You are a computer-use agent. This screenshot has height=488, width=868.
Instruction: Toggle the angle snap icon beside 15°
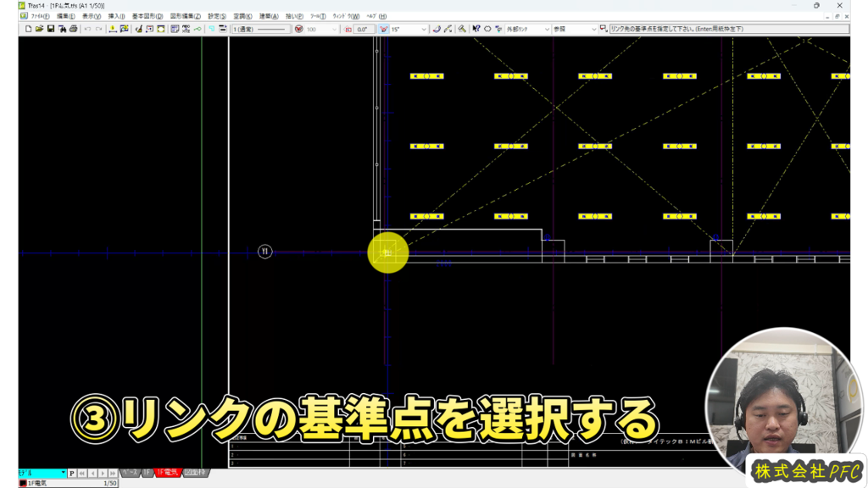pyautogui.click(x=383, y=29)
